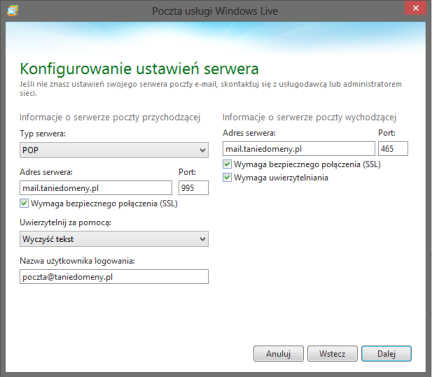Open the Typ serwera POP dropdown
Screen dimensions: 432x377
[x=114, y=150]
